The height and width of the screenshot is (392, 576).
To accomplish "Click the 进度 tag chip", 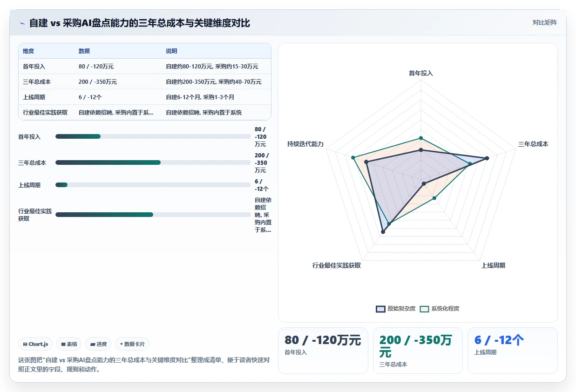I will point(99,344).
